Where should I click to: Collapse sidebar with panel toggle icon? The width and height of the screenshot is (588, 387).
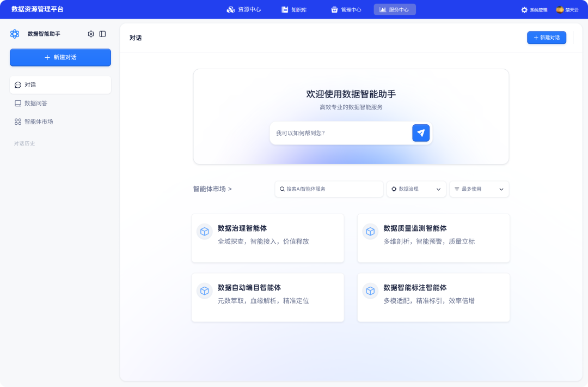[102, 34]
